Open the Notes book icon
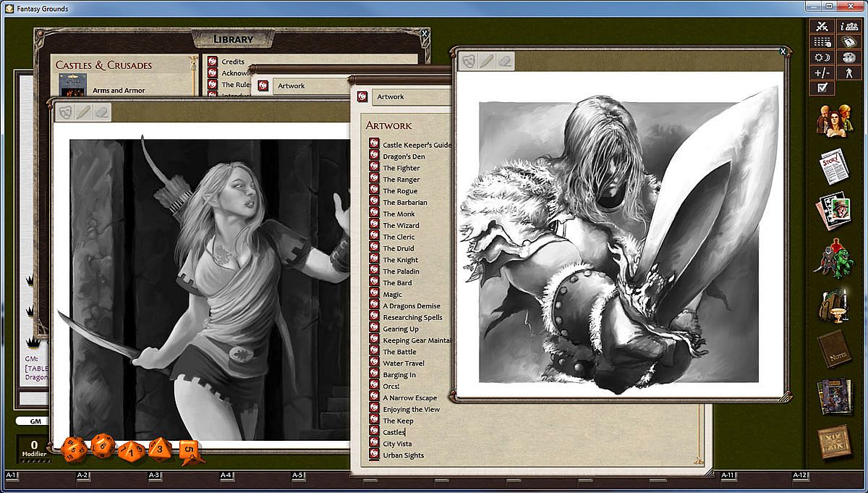Screen dimensions: 868x493 [834, 351]
